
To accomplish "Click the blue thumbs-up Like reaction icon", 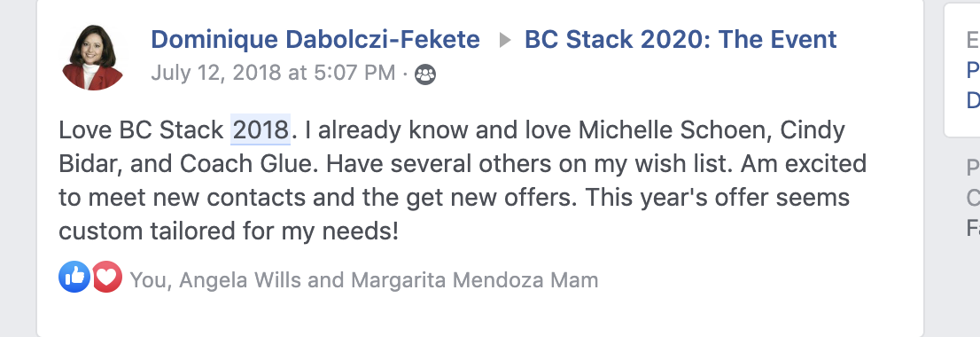I will pos(74,277).
